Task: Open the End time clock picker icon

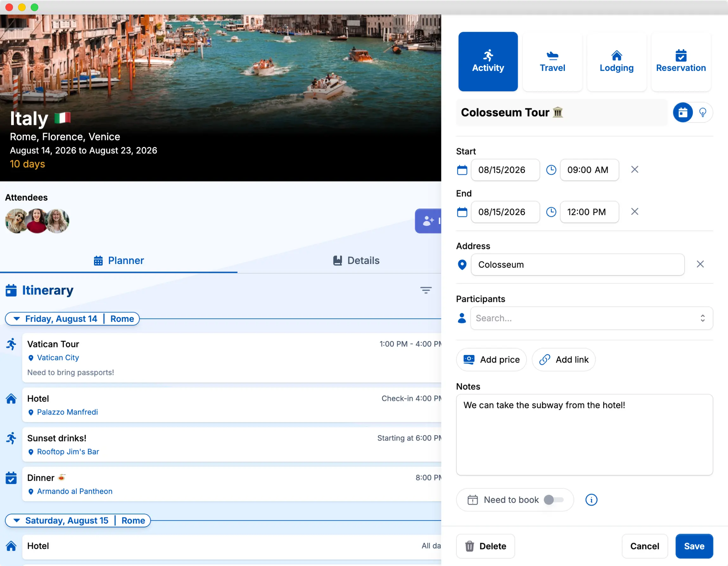Action: [x=551, y=212]
